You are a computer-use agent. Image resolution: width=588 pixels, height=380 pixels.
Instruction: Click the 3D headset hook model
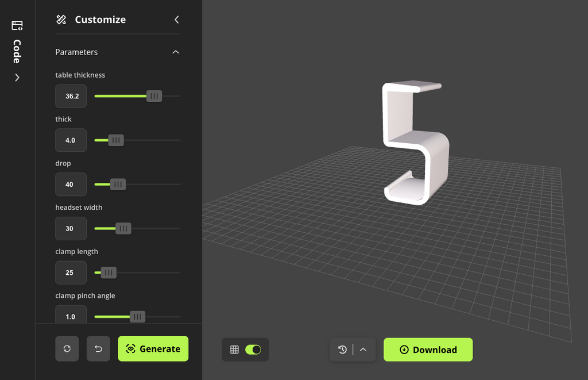click(x=416, y=143)
